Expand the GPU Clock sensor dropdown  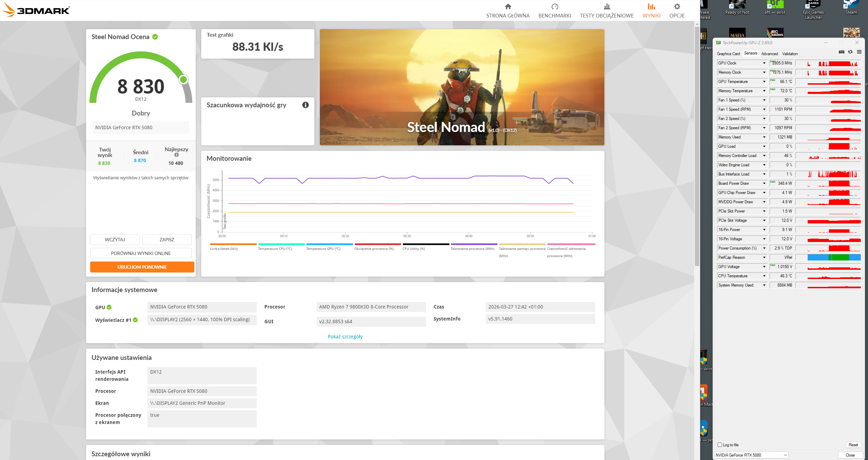click(x=764, y=63)
